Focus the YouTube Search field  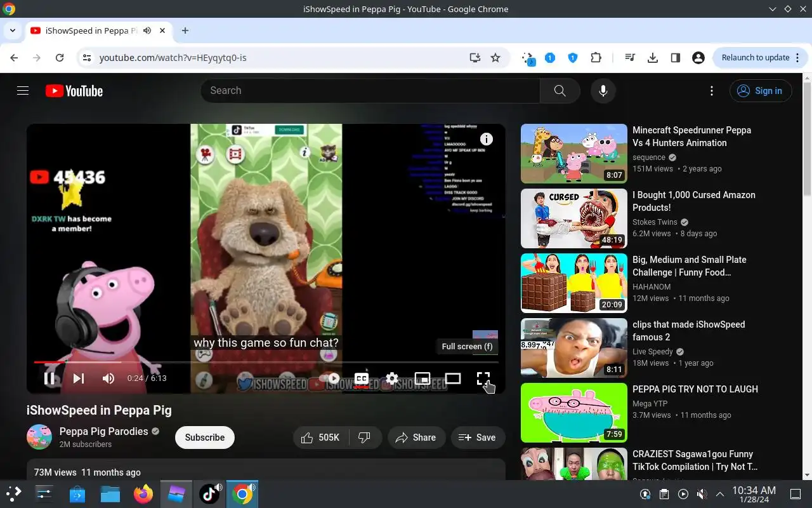[370, 91]
